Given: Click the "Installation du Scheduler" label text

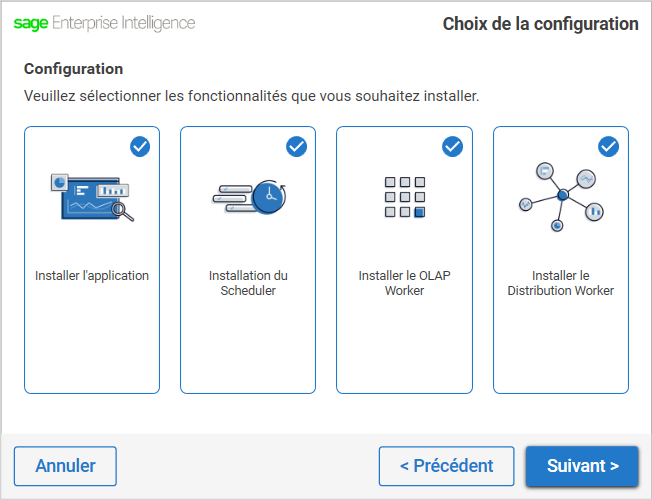Looking at the screenshot, I should [248, 283].
